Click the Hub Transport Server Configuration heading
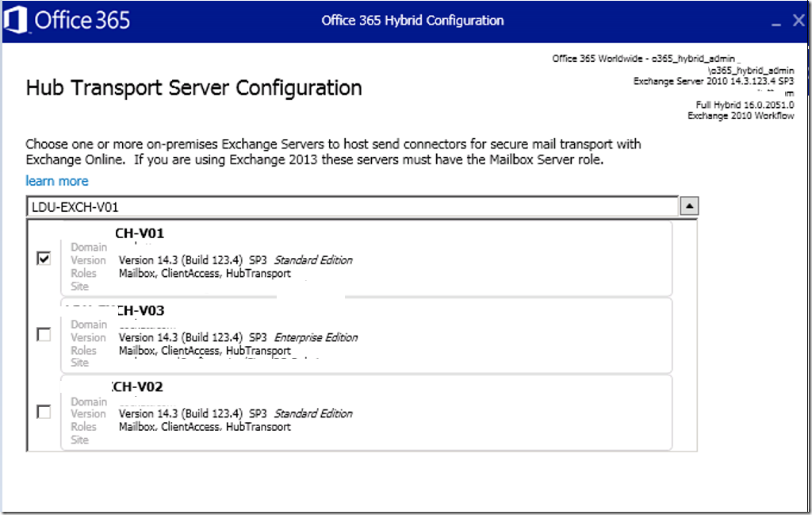Viewport: 812px width, 515px height. point(193,88)
